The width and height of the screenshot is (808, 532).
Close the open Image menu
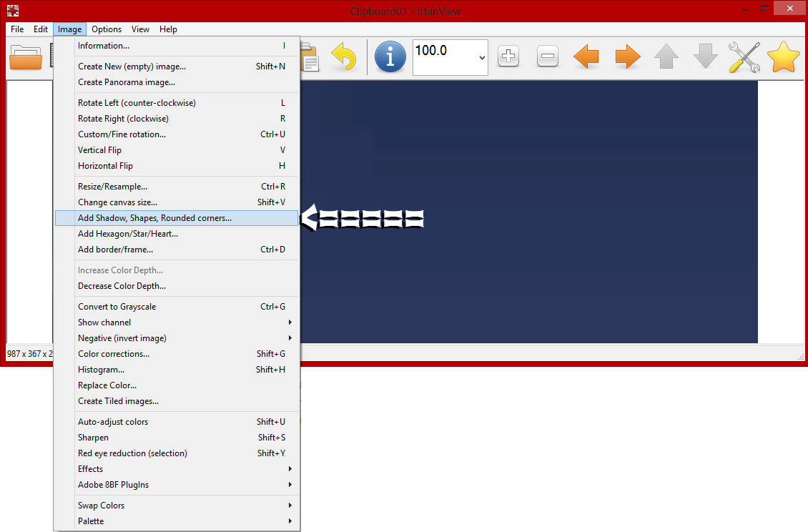(x=69, y=29)
